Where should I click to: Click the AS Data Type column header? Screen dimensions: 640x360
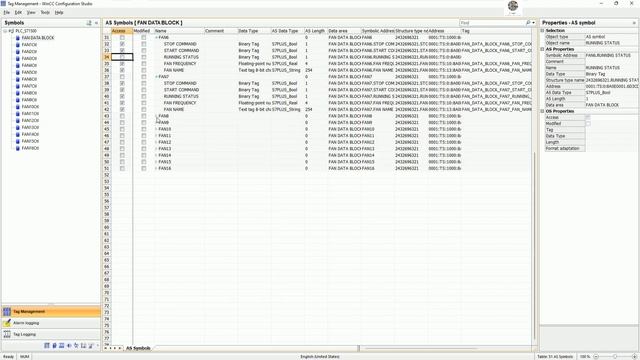point(287,31)
